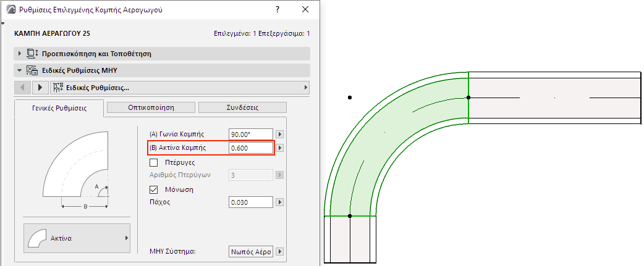Edit the Γωνία Καμπής value 90.00°
Screen dimensions: 644x266
[x=251, y=134]
